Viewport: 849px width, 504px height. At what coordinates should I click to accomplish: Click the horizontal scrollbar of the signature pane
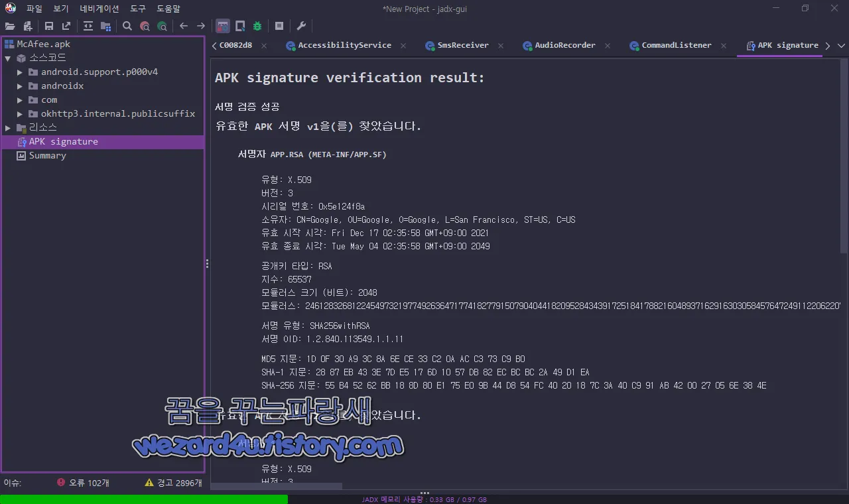pos(277,486)
